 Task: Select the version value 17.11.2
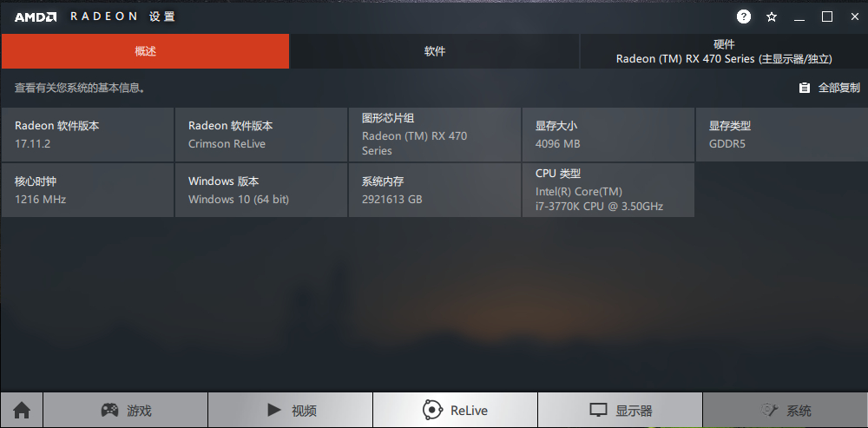[33, 144]
